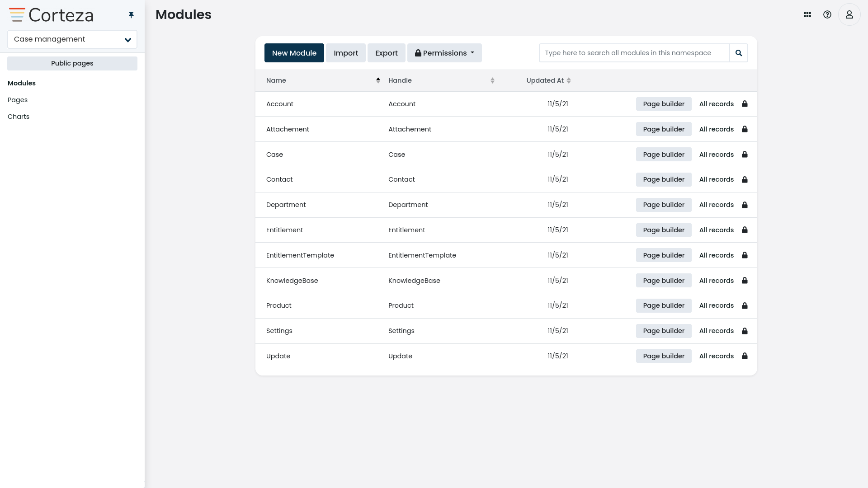Open the Charts section in sidebar
This screenshot has width=868, height=488.
[x=19, y=116]
